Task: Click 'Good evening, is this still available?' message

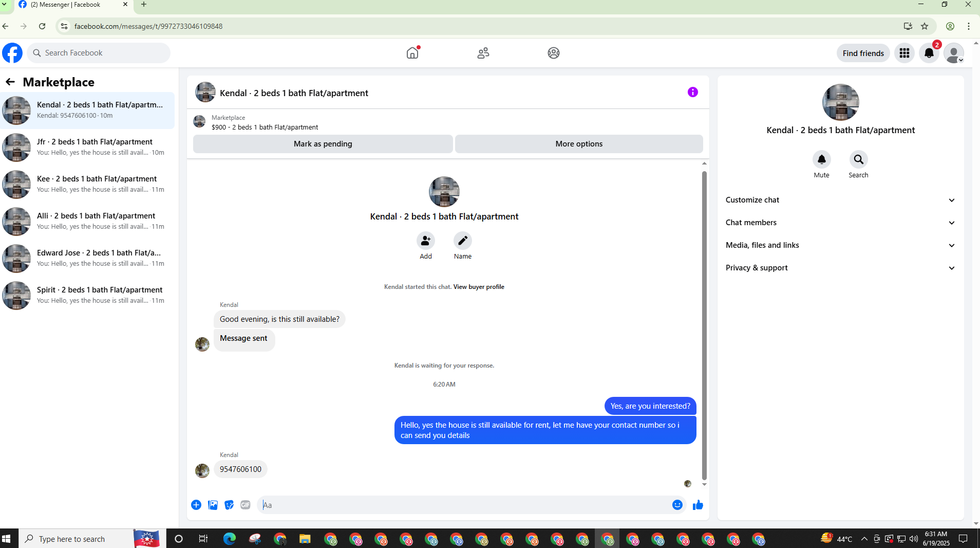Action: [279, 319]
